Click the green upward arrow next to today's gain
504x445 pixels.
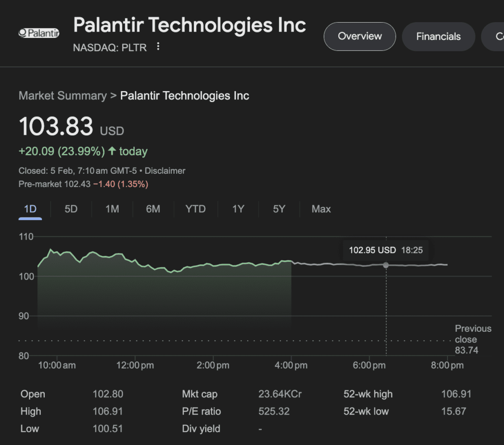(x=112, y=151)
